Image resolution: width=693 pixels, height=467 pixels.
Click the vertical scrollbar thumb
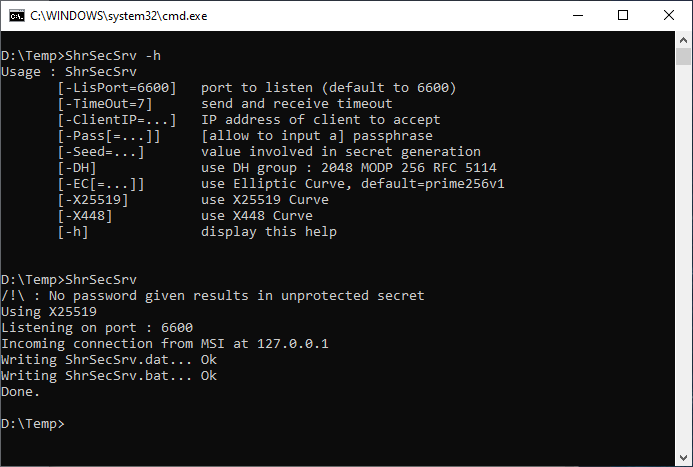click(683, 57)
